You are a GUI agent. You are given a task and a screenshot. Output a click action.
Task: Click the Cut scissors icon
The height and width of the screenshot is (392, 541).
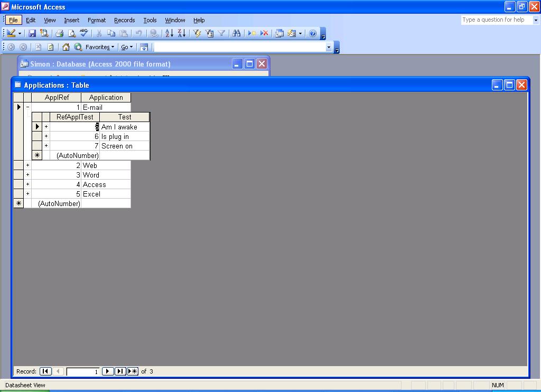coord(99,33)
